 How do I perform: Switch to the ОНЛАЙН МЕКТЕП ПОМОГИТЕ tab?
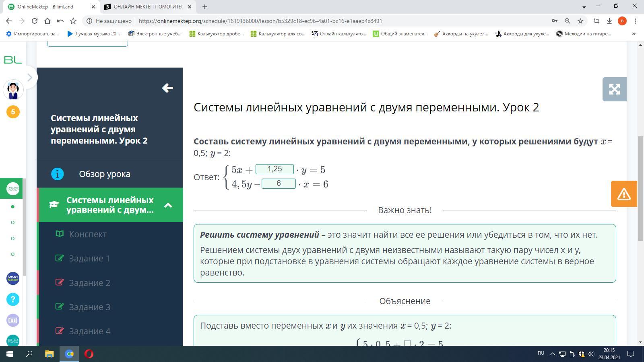pyautogui.click(x=148, y=7)
